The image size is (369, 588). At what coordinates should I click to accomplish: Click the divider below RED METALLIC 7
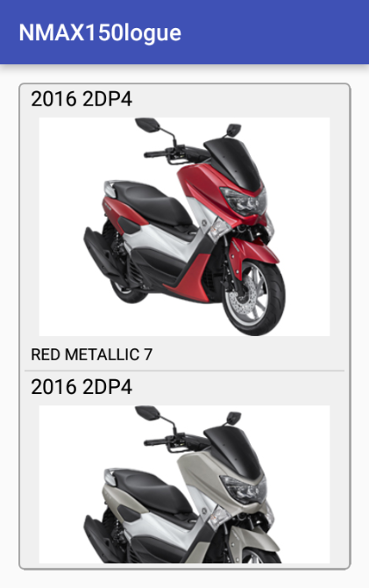click(x=184, y=371)
